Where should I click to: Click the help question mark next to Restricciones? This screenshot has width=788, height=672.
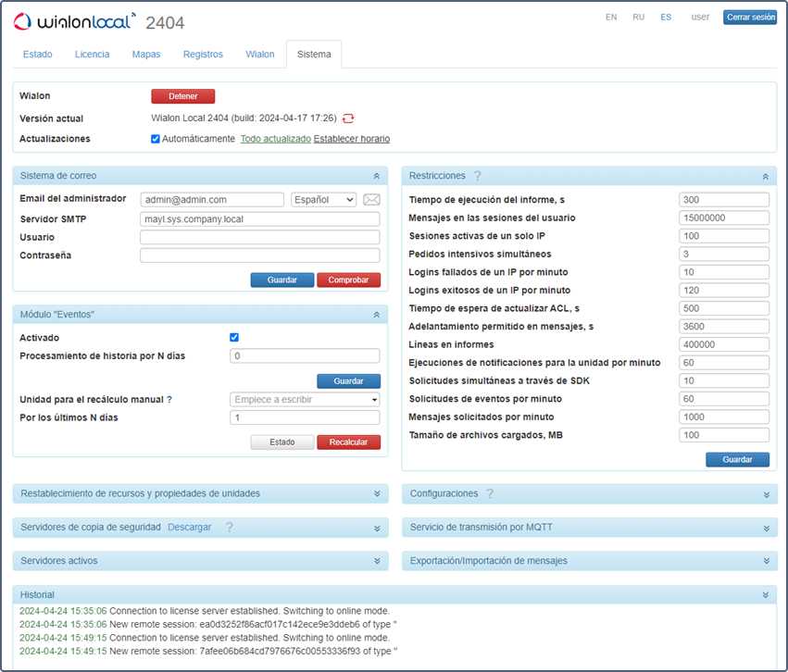click(x=478, y=176)
